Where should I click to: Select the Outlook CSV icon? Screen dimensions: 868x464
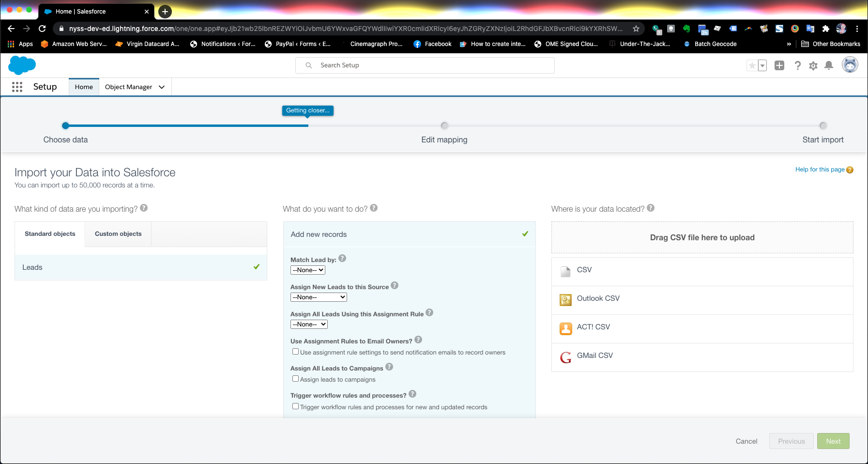[x=565, y=300]
